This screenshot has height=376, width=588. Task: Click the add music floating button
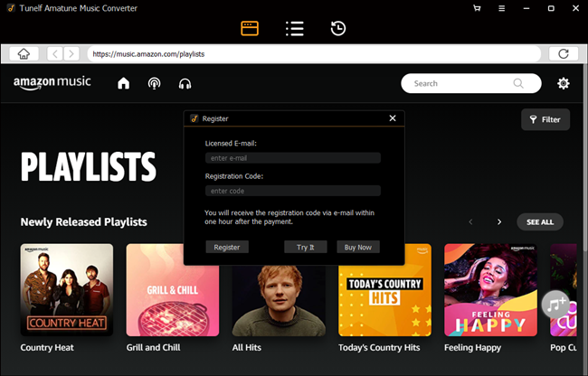coord(555,304)
